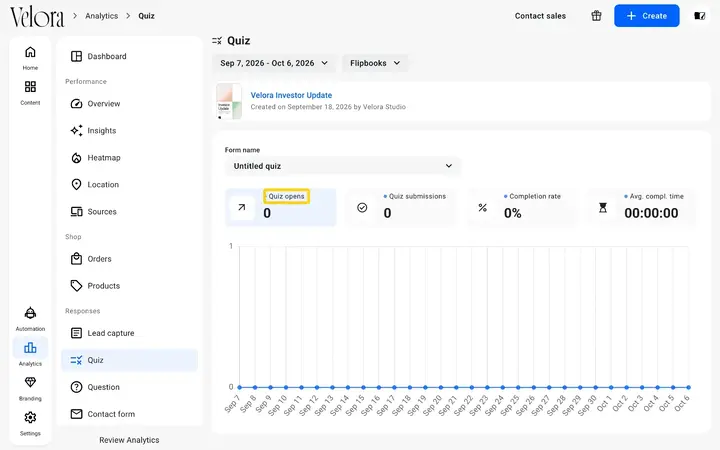Select the Analytics bar chart icon
Screen dimensions: 720x450
(30, 348)
